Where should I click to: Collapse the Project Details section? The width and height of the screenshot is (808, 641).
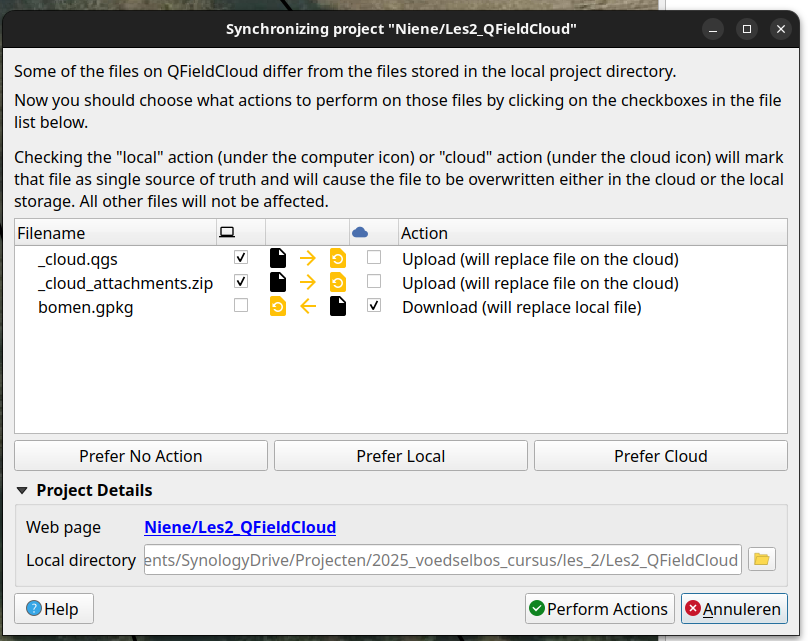22,491
